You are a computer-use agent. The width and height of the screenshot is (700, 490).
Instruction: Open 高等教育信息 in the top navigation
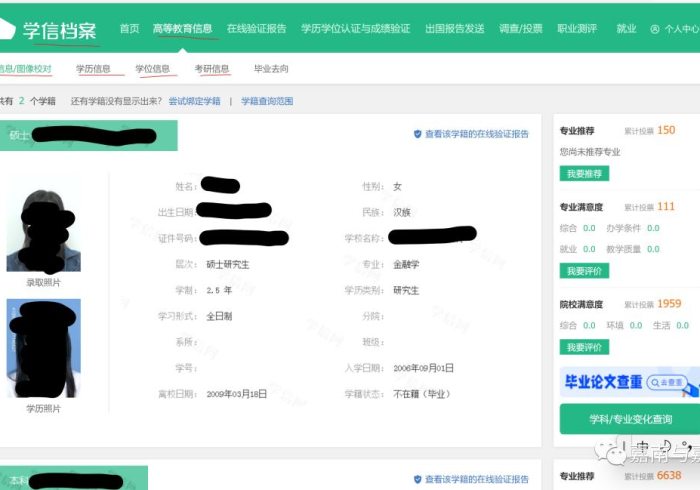(x=183, y=29)
